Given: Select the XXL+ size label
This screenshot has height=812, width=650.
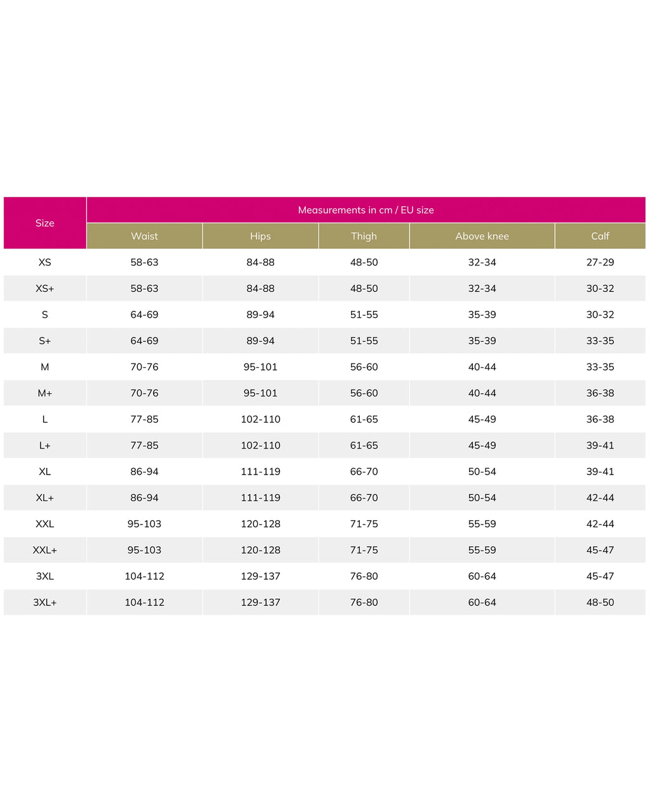Looking at the screenshot, I should pyautogui.click(x=45, y=550).
